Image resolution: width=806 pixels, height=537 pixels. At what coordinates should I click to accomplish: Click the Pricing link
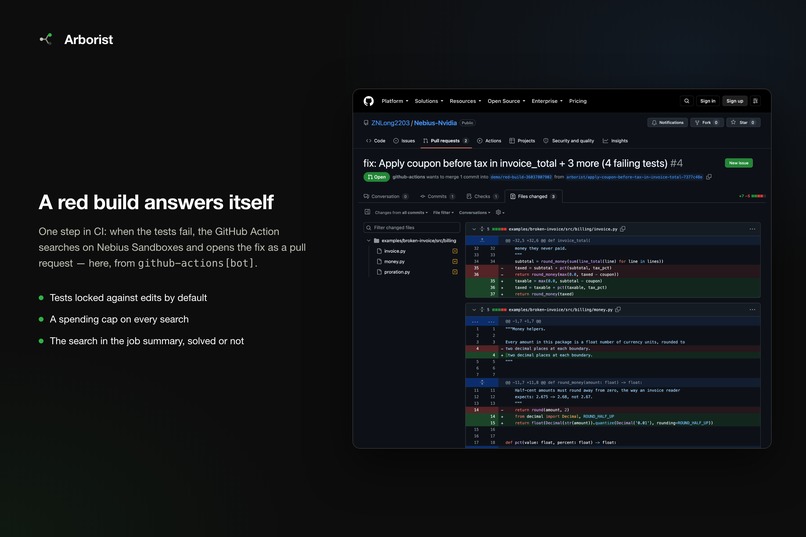click(x=578, y=101)
